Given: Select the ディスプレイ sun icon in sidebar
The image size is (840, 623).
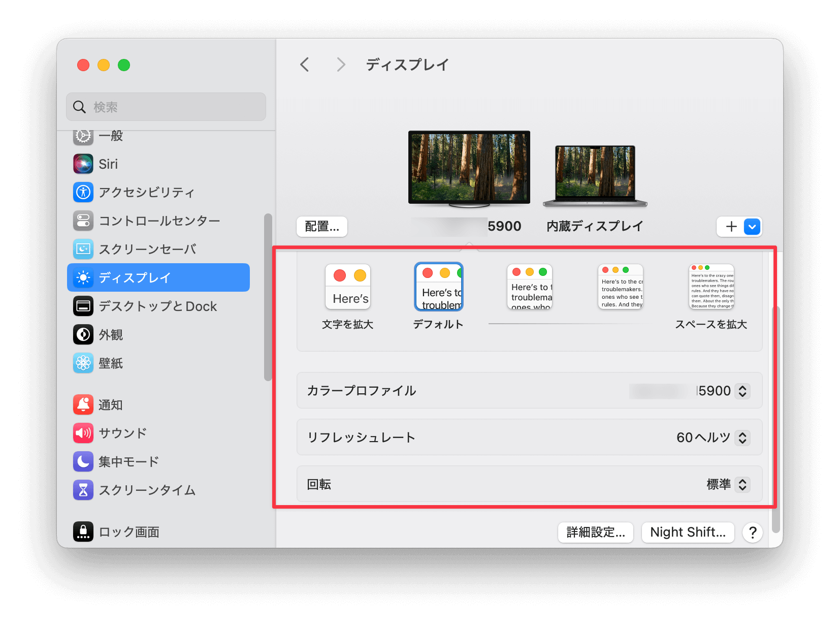Looking at the screenshot, I should click(x=83, y=277).
